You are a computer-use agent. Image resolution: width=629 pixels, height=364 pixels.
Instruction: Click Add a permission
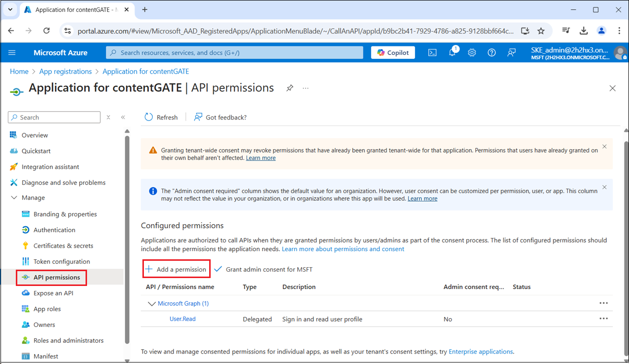click(176, 269)
